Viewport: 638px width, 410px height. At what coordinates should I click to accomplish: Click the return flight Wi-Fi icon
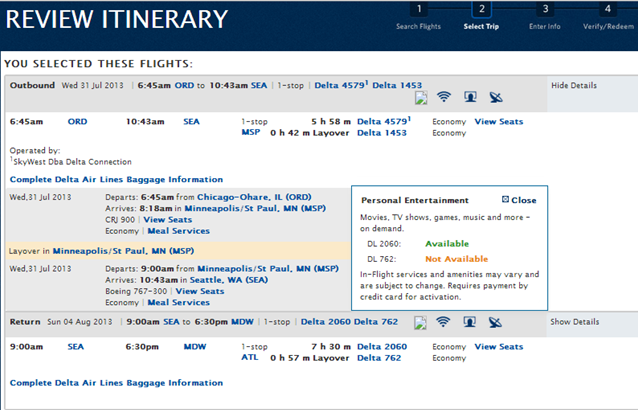pos(443,322)
